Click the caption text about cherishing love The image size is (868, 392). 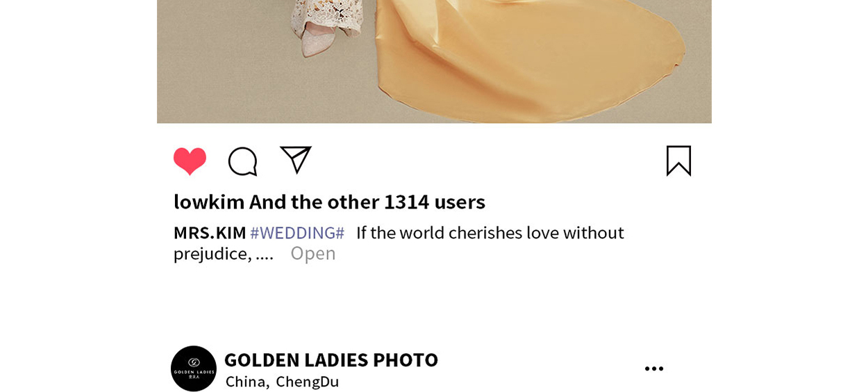490,233
